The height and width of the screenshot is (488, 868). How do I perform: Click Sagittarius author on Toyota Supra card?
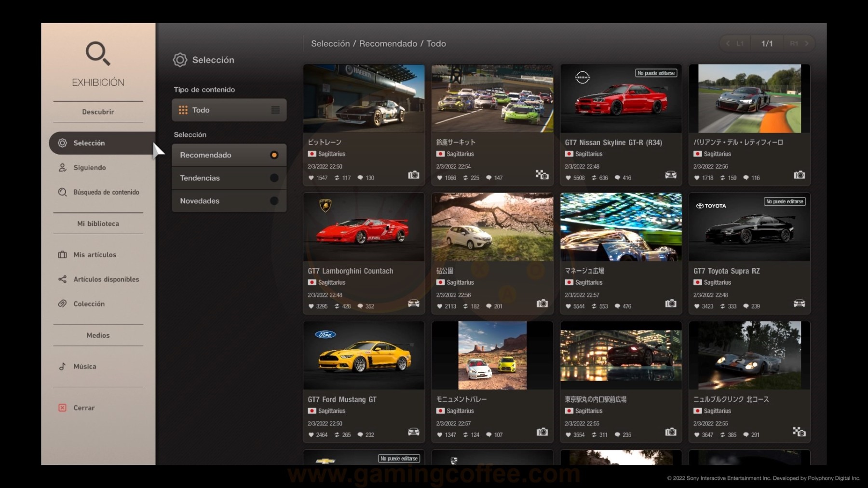click(x=718, y=283)
